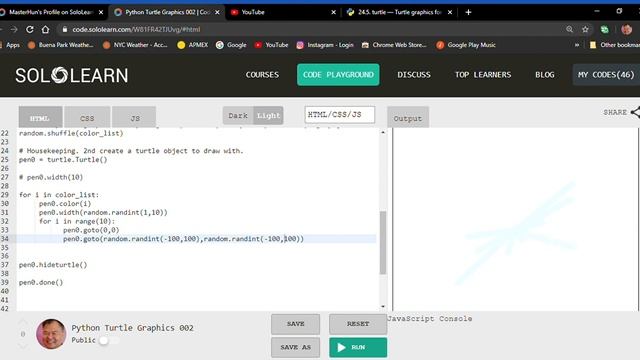Image resolution: width=640 pixels, height=360 pixels.
Task: Open TOP LEARNERS page
Action: [483, 75]
